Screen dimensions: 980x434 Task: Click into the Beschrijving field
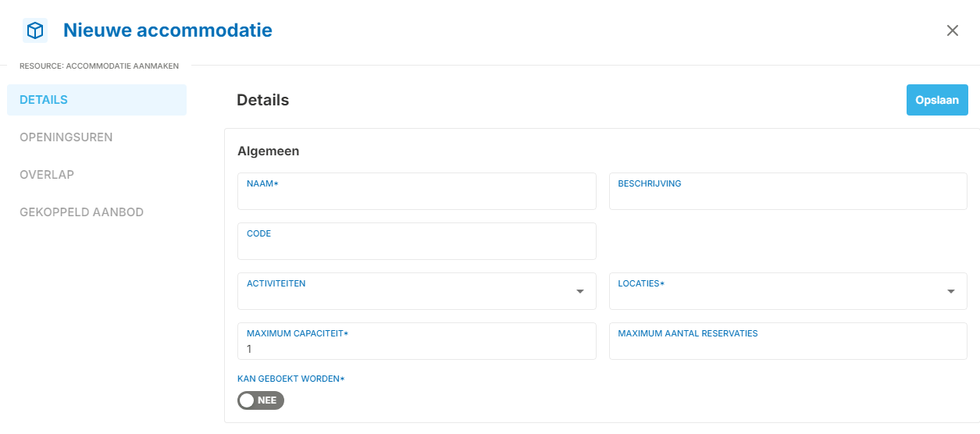tap(788, 191)
